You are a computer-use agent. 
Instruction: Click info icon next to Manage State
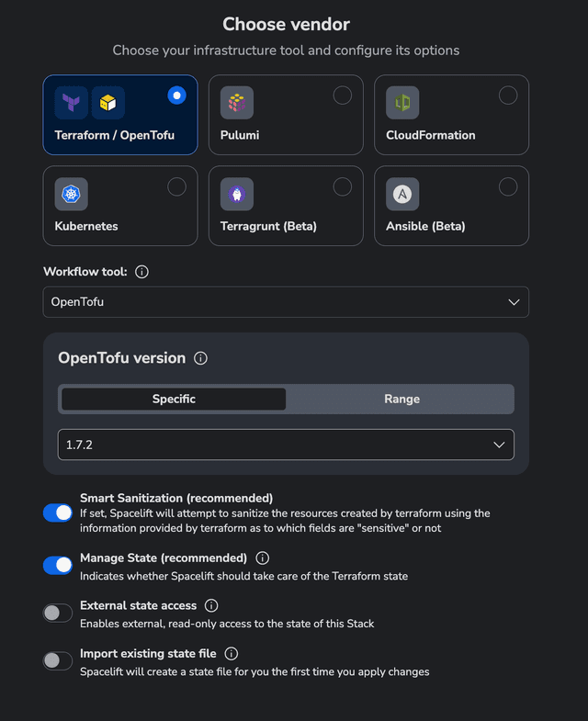[x=262, y=558]
